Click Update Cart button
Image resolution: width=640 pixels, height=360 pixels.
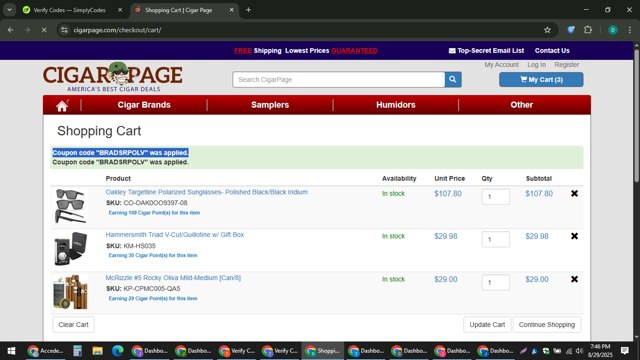pos(487,324)
